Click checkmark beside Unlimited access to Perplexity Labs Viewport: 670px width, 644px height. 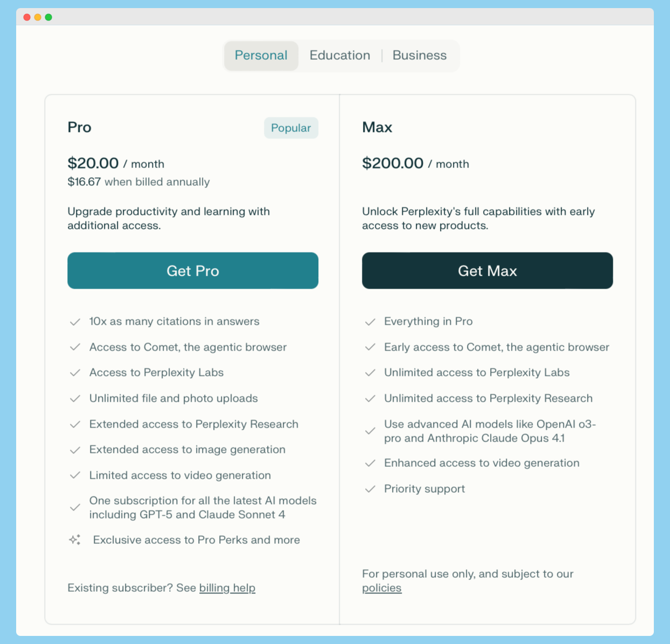[x=370, y=373]
